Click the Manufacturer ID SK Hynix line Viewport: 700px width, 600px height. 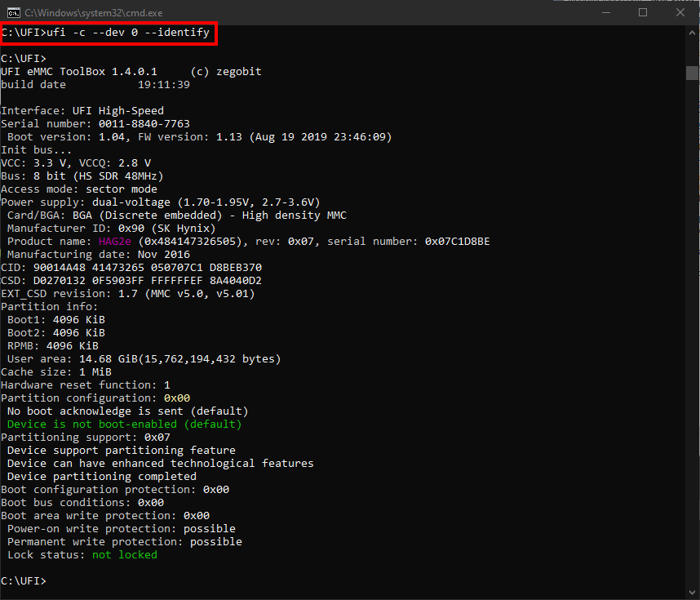pyautogui.click(x=111, y=229)
